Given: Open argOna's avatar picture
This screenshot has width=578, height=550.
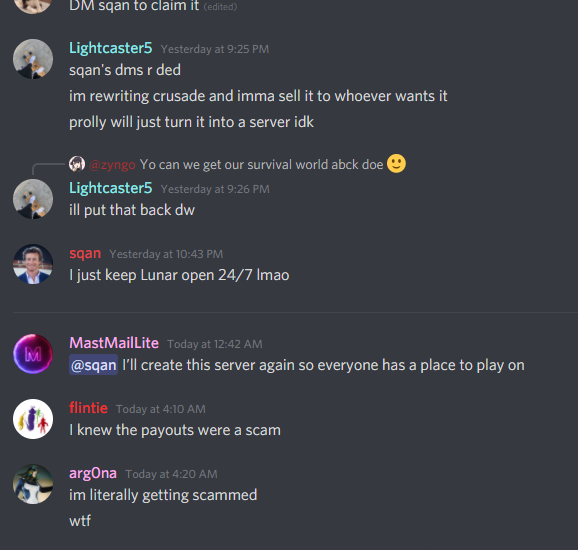Looking at the screenshot, I should [33, 484].
